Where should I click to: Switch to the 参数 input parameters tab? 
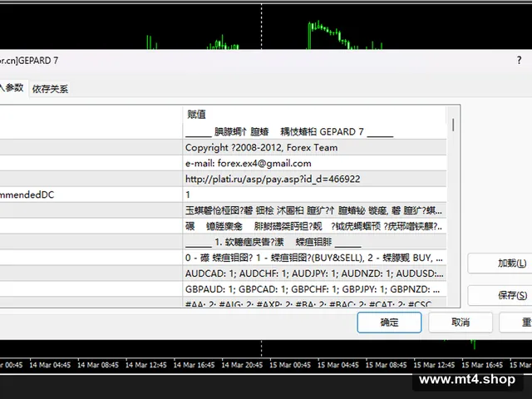click(x=13, y=88)
